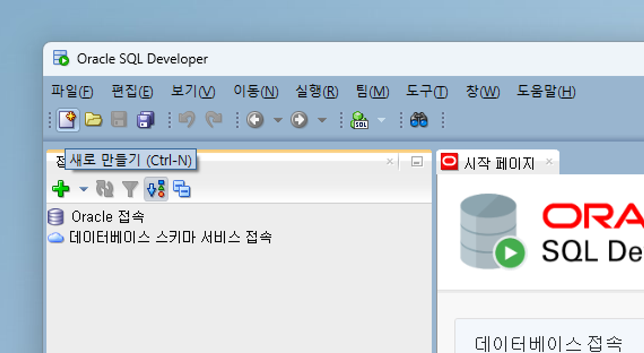Click the Oracle SQL Developer title icon
This screenshot has width=644, height=353.
[x=61, y=58]
